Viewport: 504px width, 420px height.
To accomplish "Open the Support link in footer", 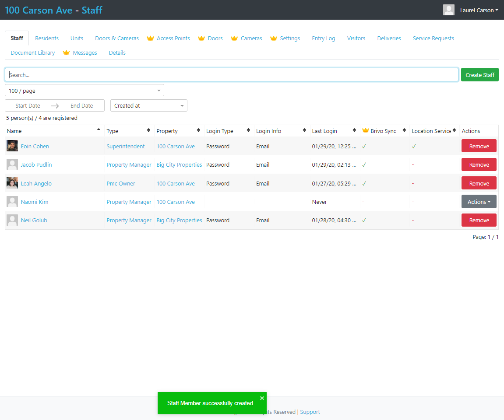I will pos(310,412).
